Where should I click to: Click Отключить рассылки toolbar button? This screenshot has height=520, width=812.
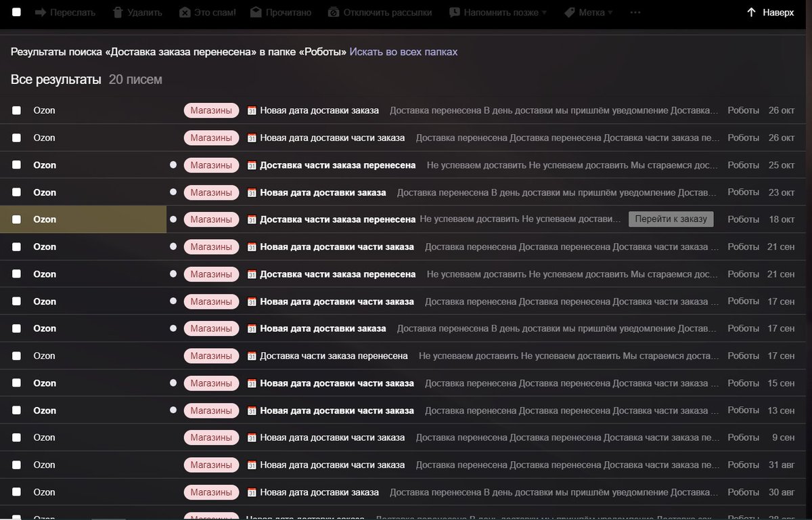380,12
